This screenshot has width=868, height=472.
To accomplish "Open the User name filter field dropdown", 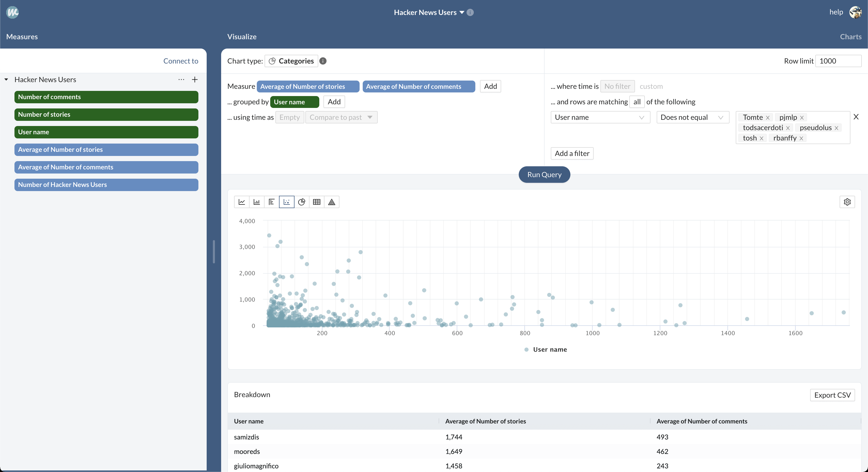I will tap(600, 117).
